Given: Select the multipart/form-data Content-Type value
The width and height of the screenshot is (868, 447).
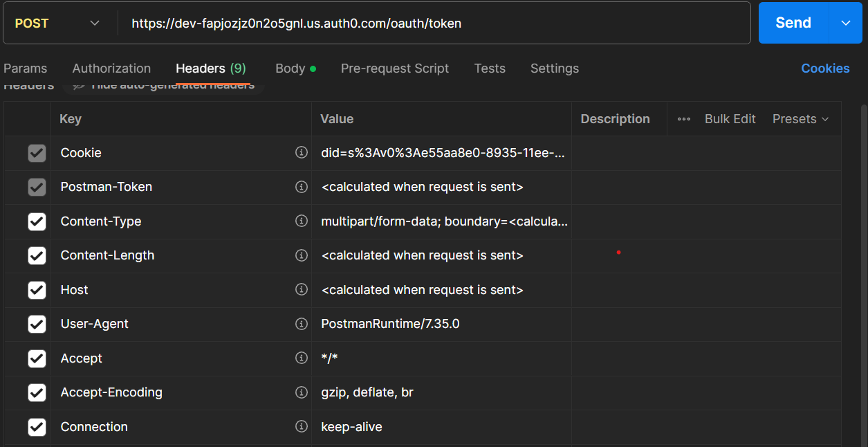Looking at the screenshot, I should 445,221.
